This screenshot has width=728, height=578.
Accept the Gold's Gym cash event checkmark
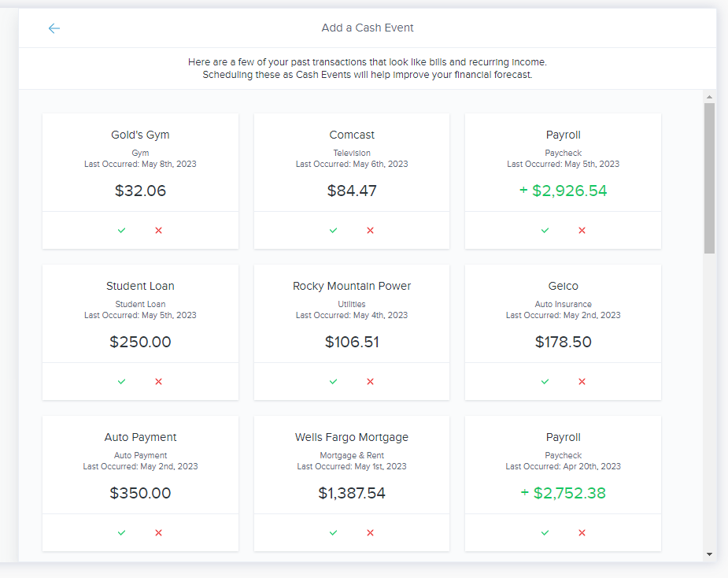(x=122, y=231)
